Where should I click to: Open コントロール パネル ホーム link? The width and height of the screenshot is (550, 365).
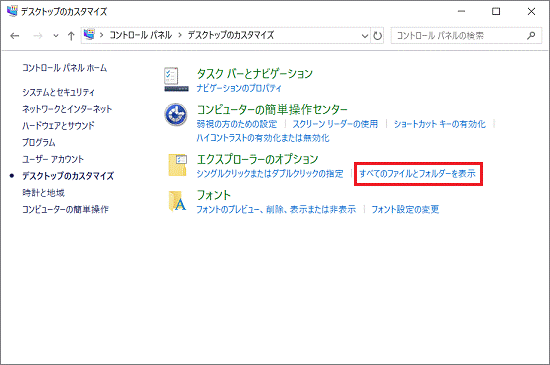coord(65,68)
